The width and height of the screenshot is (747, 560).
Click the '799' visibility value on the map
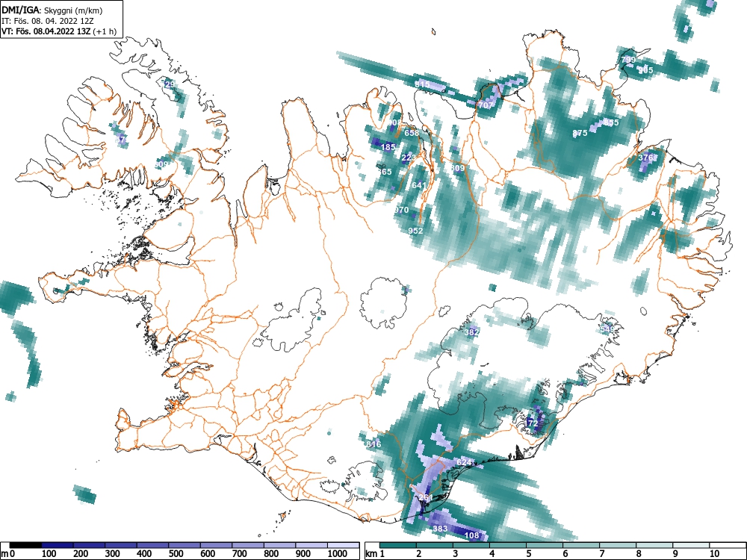pyautogui.click(x=628, y=60)
